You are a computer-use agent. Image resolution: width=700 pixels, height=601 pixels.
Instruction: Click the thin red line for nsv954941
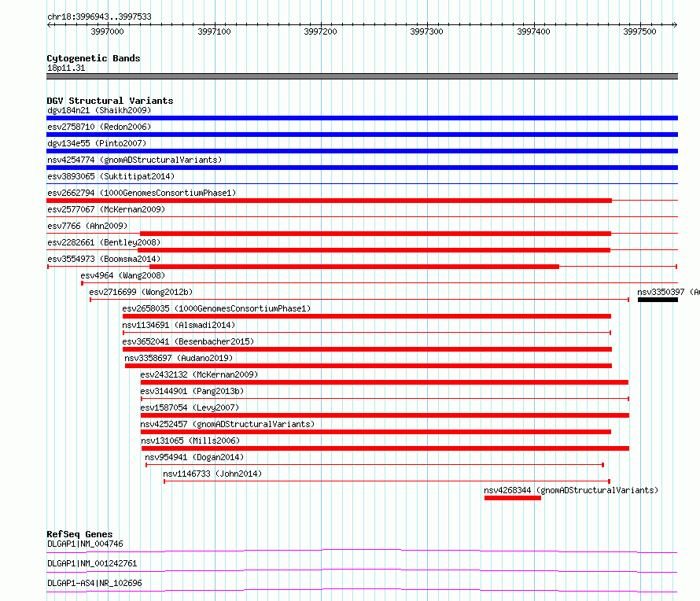(375, 465)
